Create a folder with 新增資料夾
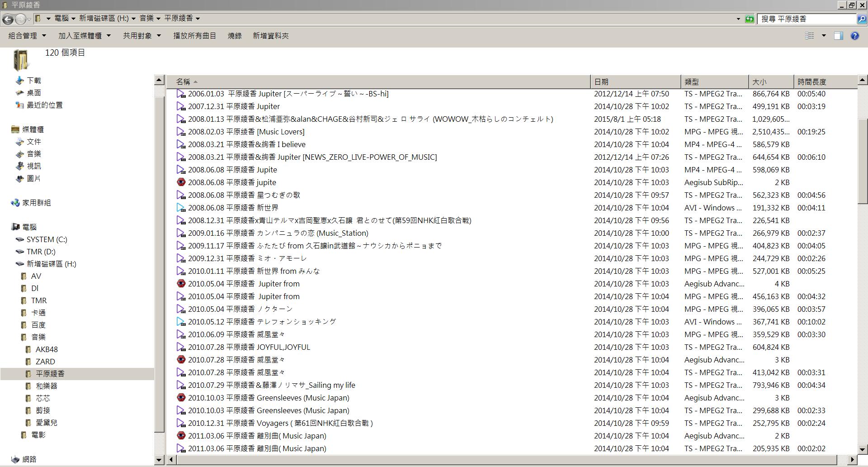The image size is (868, 467). 270,36
